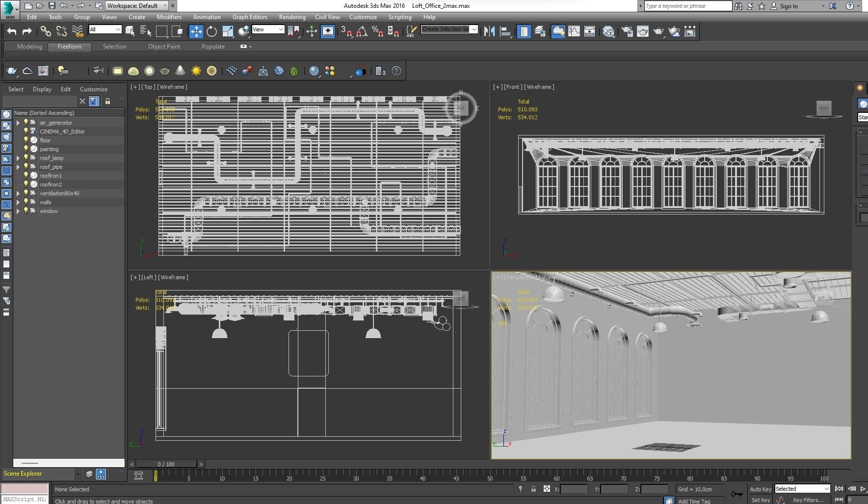Click the green plant foliage icon
Image resolution: width=868 pixels, height=504 pixels.
click(x=294, y=71)
